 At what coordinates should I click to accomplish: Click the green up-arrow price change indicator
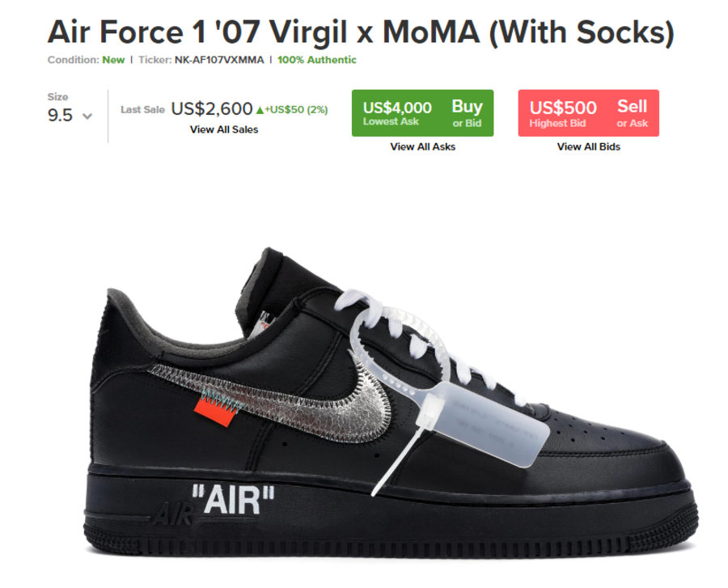point(260,110)
